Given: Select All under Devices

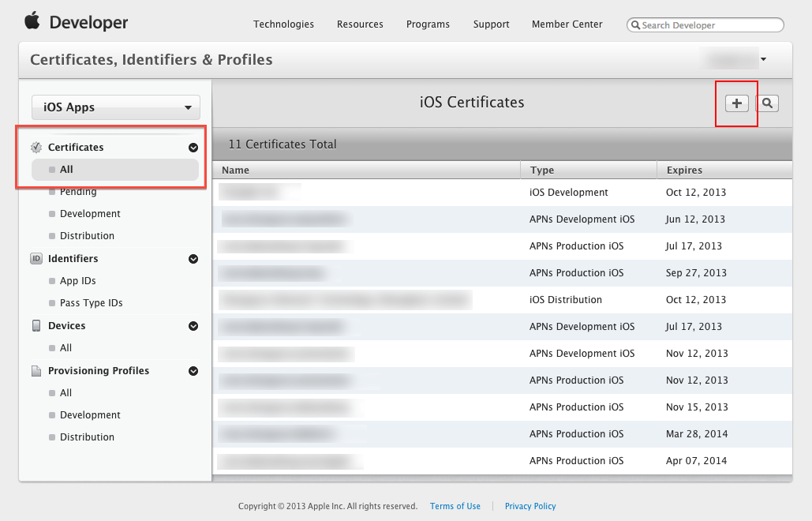Looking at the screenshot, I should click(x=65, y=348).
